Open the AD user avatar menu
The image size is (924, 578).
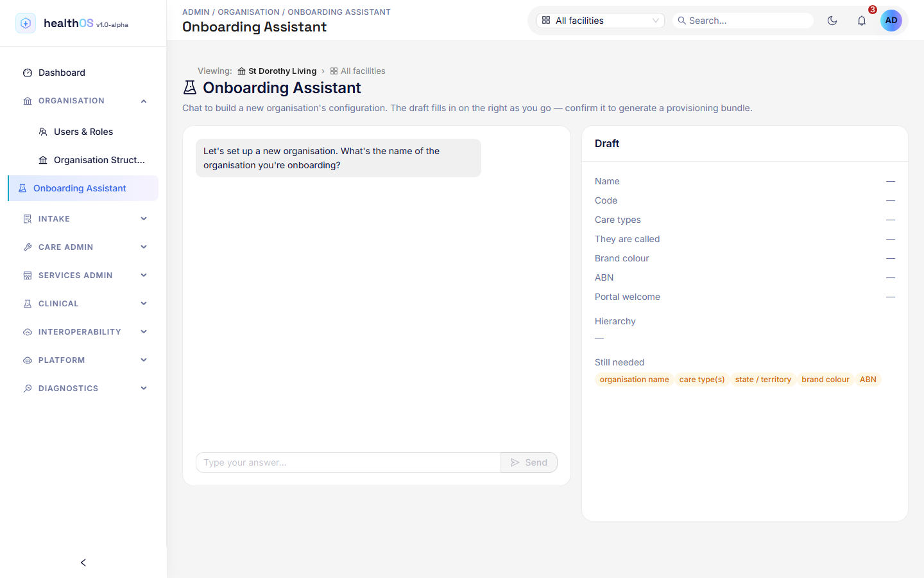(x=891, y=21)
